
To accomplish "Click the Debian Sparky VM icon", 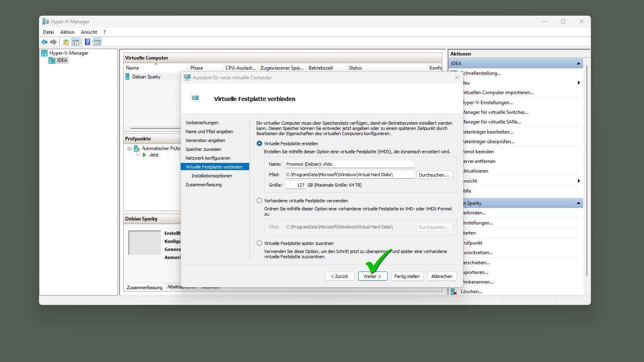I will [128, 77].
